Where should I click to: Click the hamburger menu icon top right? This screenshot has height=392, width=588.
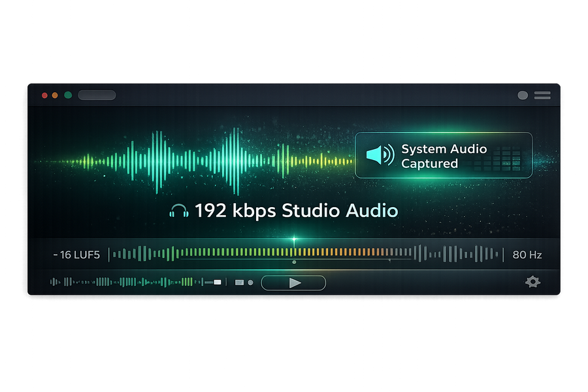(542, 95)
